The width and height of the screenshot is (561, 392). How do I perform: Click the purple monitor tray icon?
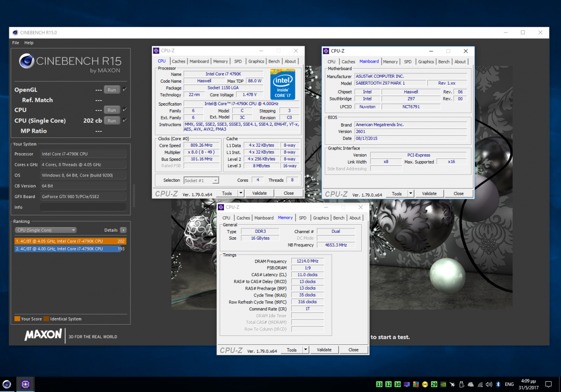pyautogui.click(x=407, y=384)
